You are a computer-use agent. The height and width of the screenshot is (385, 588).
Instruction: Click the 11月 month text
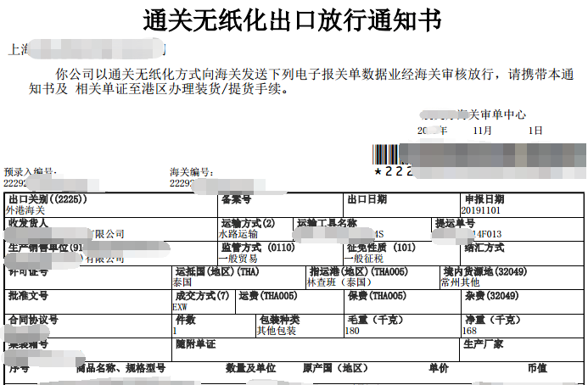(482, 131)
